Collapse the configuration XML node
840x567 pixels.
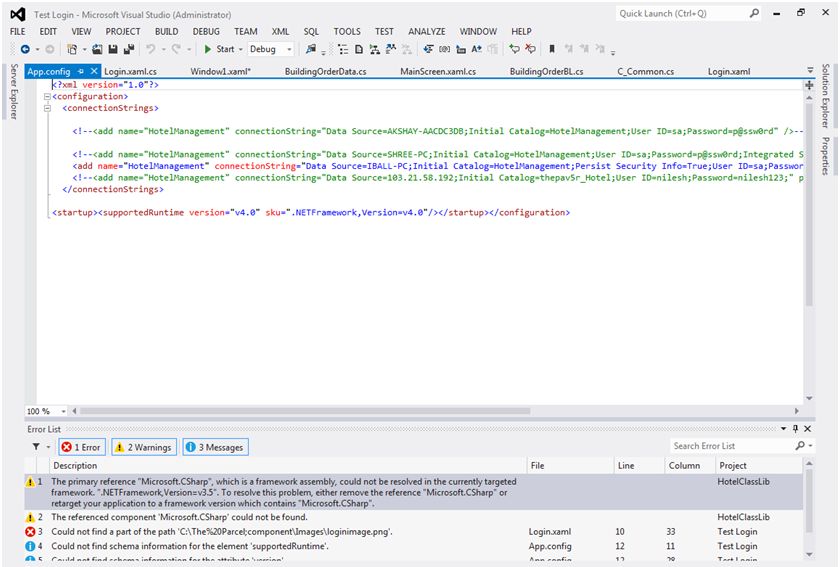point(47,97)
